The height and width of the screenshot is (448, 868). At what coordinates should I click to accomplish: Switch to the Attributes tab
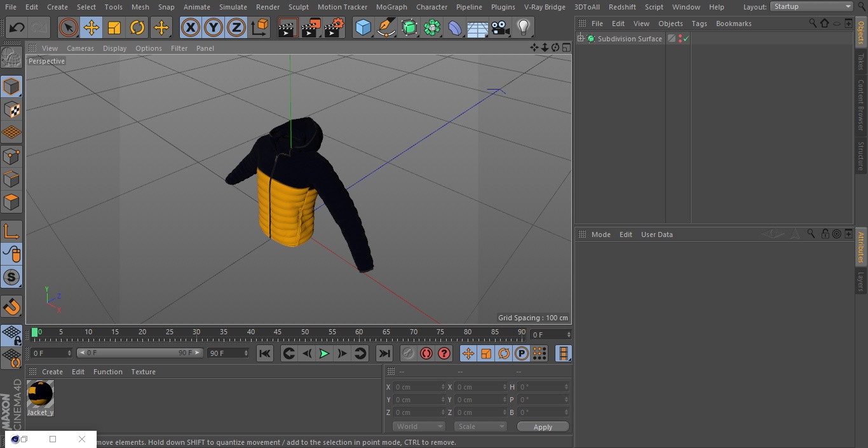(x=861, y=247)
